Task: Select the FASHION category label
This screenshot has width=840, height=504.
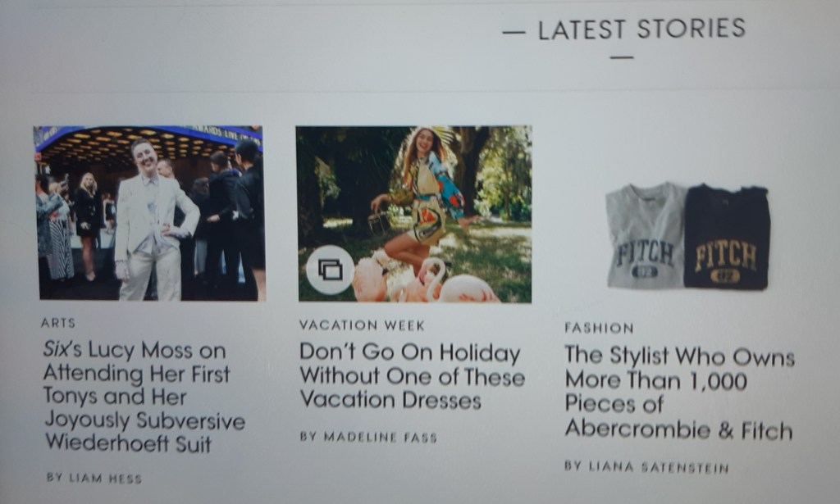Action: tap(599, 328)
